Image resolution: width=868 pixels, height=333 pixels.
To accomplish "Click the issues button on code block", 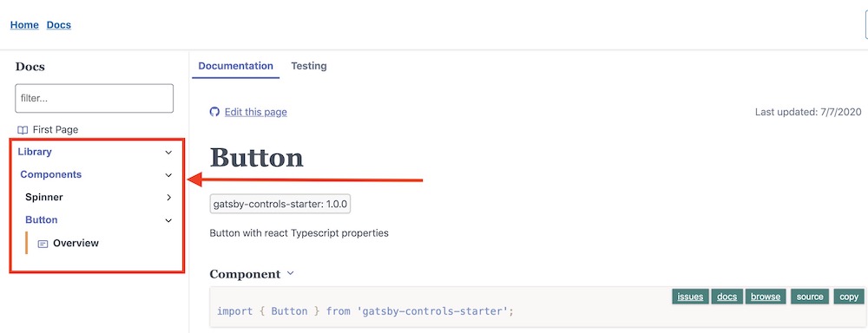I will tap(690, 297).
